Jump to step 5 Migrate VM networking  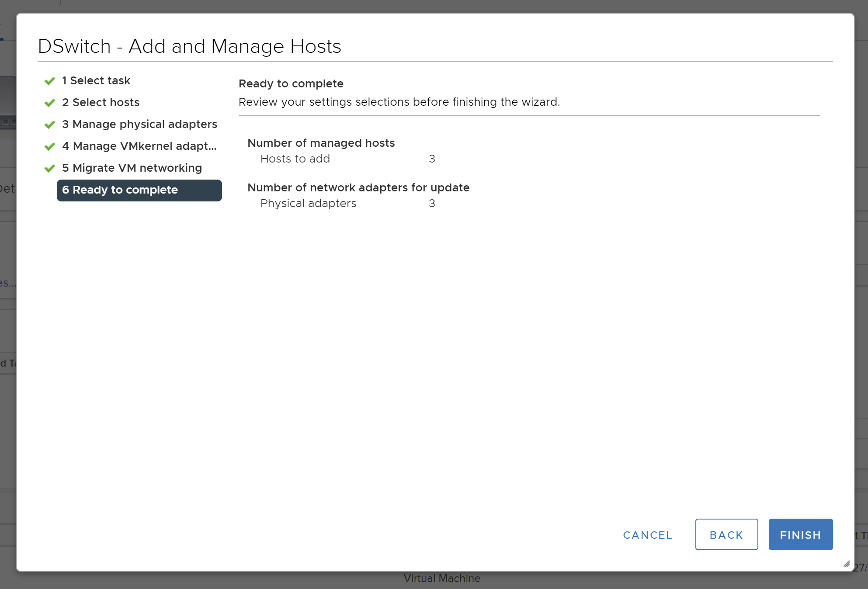pyautogui.click(x=132, y=168)
